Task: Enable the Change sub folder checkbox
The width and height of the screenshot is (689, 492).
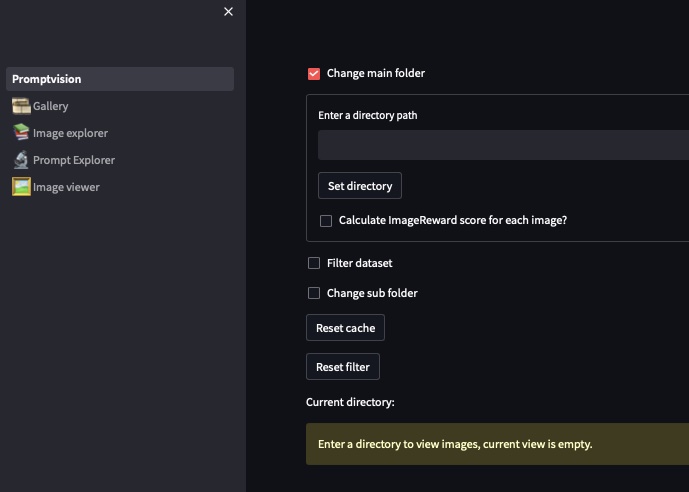Action: coord(314,293)
